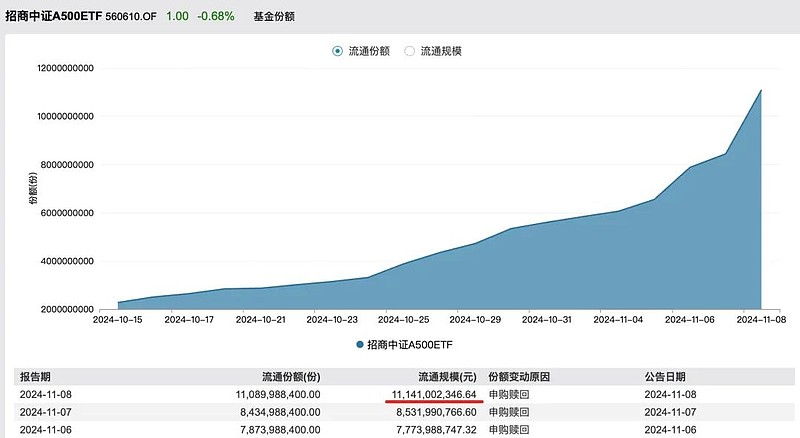Image resolution: width=800 pixels, height=438 pixels.
Task: Click share value 7,873,988,400.00
Action: coord(281,430)
